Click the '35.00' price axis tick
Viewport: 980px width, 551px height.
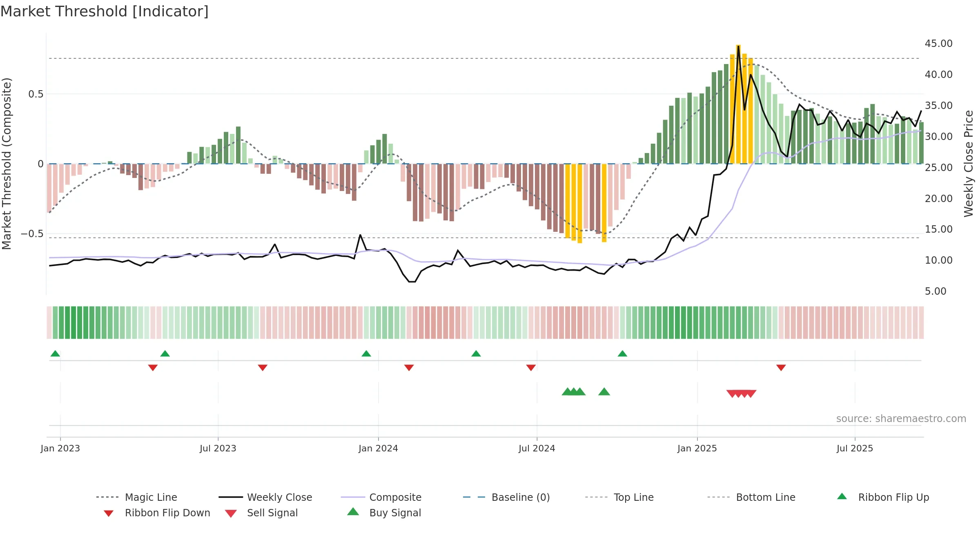[939, 106]
